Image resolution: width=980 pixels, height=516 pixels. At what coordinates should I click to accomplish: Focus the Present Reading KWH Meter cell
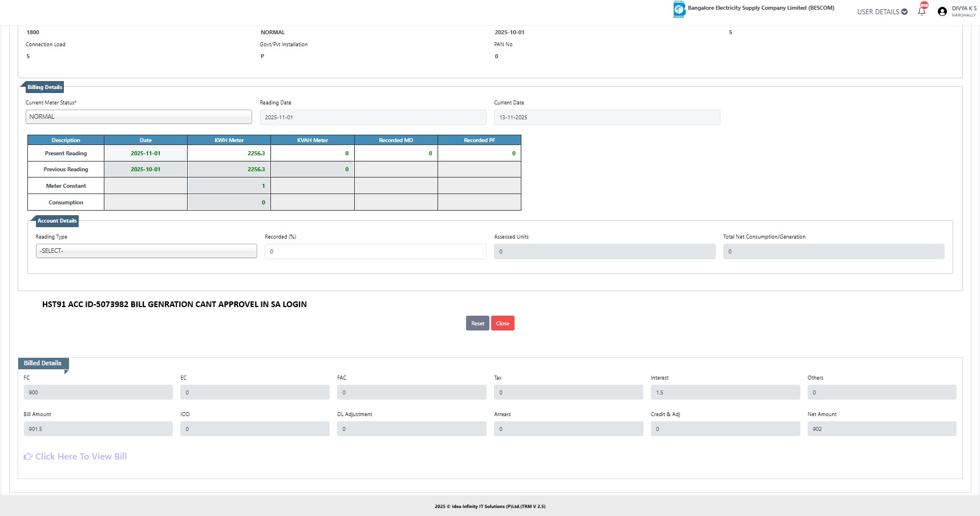[229, 154]
